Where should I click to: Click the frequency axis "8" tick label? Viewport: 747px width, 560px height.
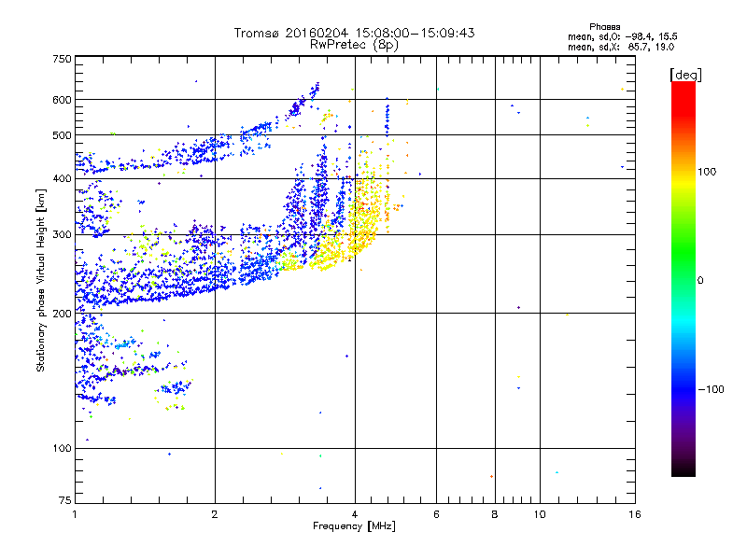pyautogui.click(x=495, y=514)
